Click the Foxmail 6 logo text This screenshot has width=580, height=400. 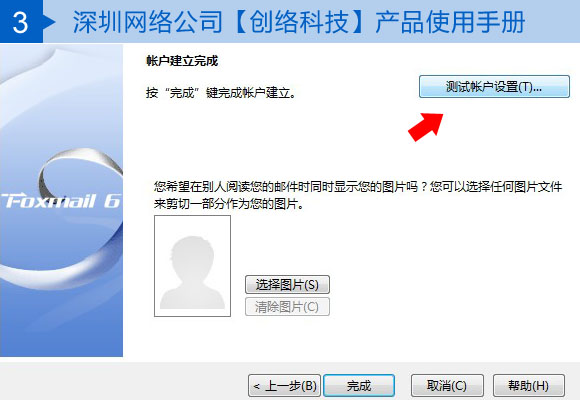point(61,201)
